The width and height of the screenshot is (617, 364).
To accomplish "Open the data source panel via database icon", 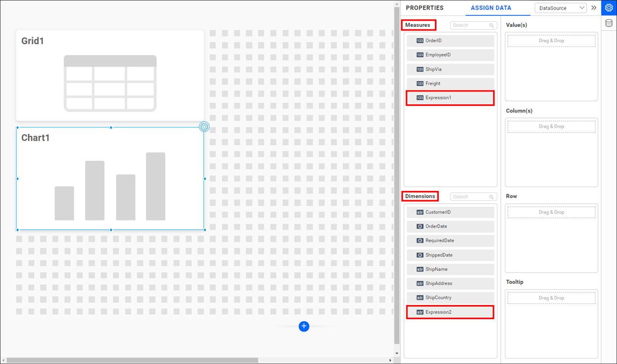I will [x=609, y=23].
